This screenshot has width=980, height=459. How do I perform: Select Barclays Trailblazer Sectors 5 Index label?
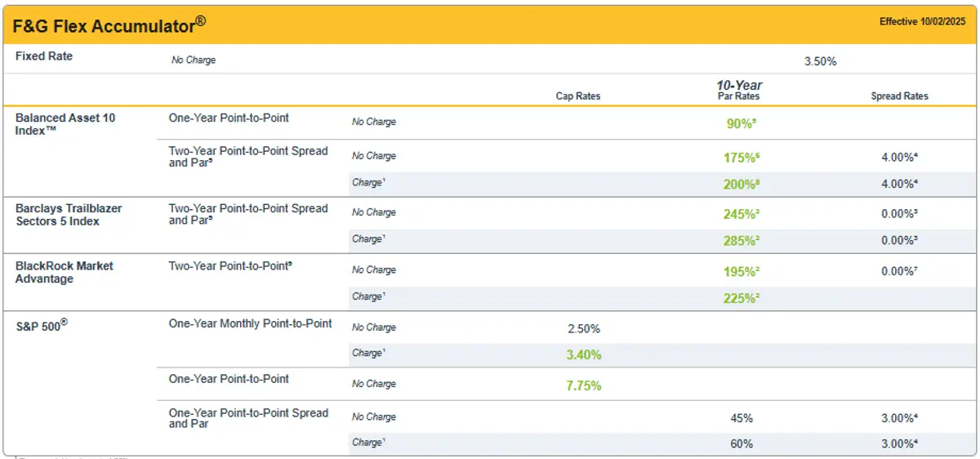pos(69,215)
